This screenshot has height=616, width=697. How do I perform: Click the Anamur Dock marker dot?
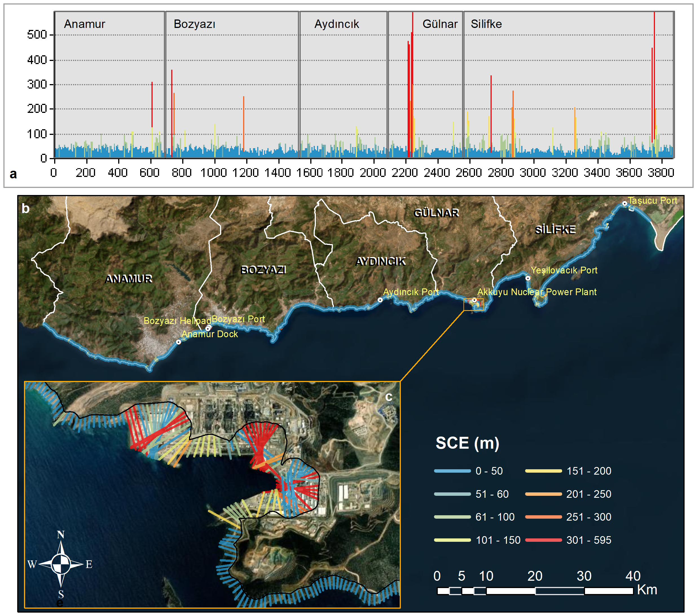[178, 342]
